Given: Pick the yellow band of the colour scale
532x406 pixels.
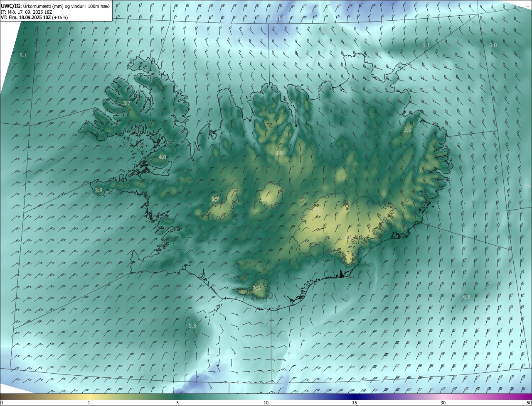Looking at the screenshot, I should [x=89, y=396].
